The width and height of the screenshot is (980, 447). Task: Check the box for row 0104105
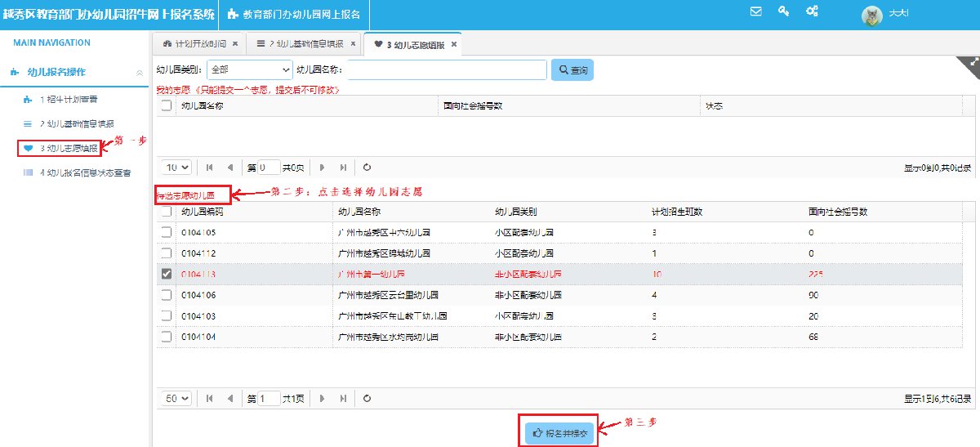167,232
